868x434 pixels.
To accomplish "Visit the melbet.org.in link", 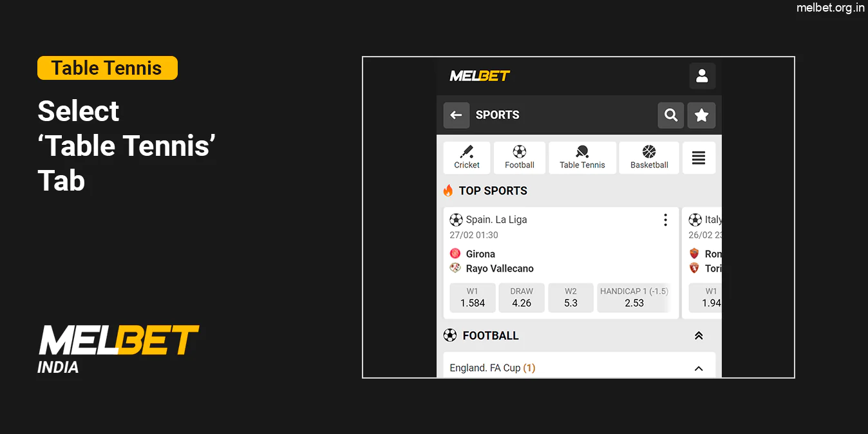I will click(831, 8).
